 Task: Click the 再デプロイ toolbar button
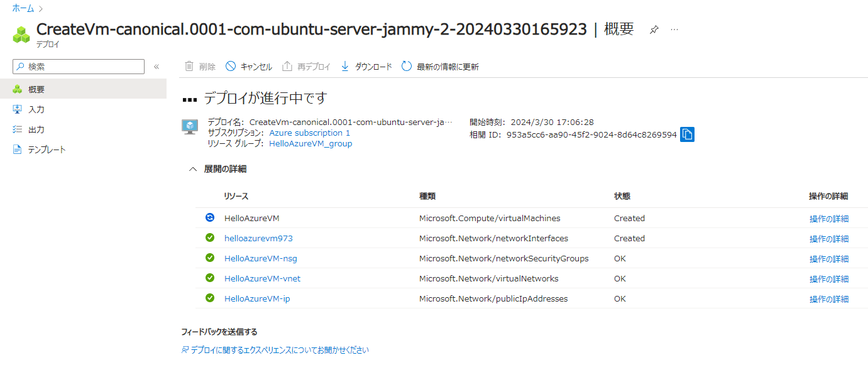(x=306, y=67)
